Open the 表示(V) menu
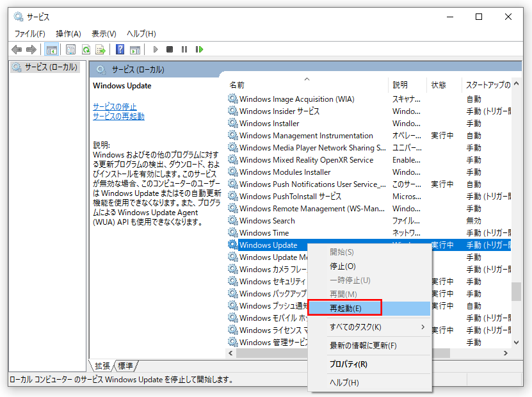 point(104,33)
